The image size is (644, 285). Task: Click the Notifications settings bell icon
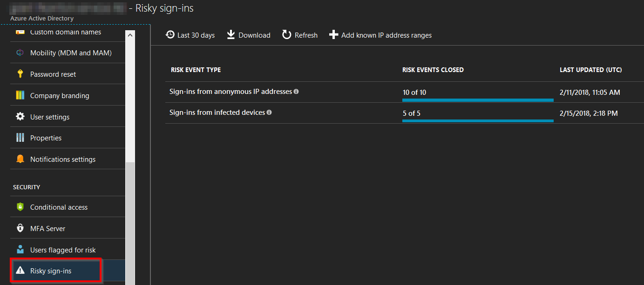point(20,159)
